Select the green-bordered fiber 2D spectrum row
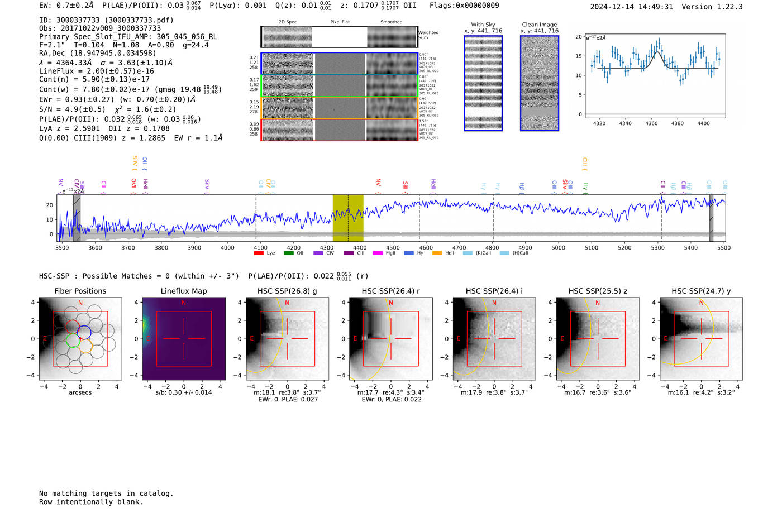782x532 pixels. (x=340, y=86)
